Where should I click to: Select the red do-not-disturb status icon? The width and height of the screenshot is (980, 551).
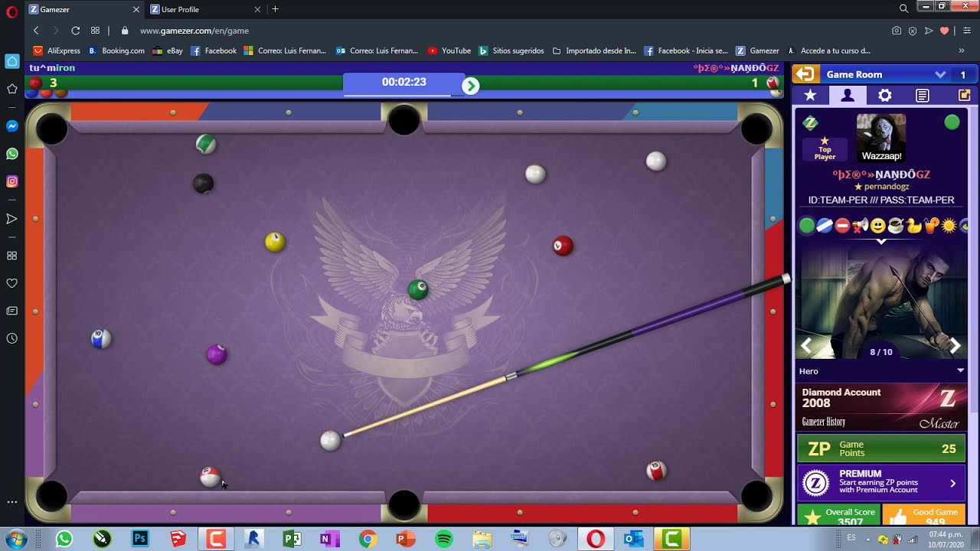(x=842, y=226)
